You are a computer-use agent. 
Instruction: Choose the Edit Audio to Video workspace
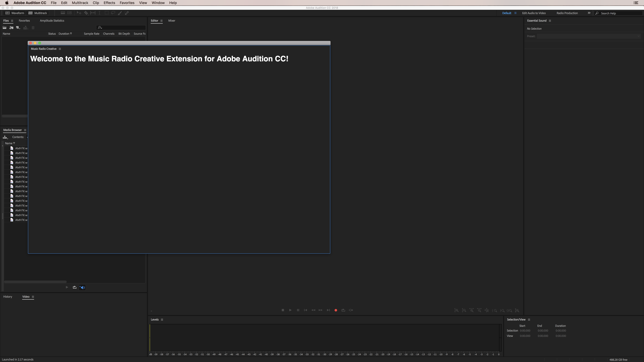point(533,13)
